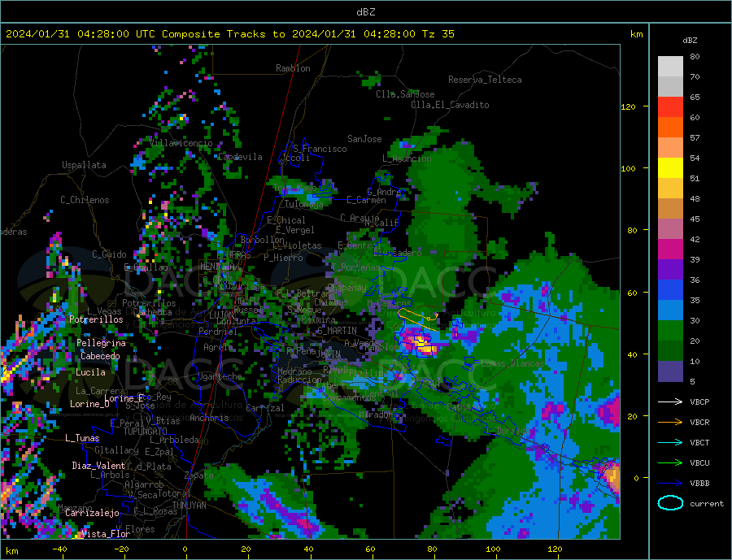This screenshot has width=732, height=560.
Task: Click the 'VBCT' legend label
Action: [699, 442]
